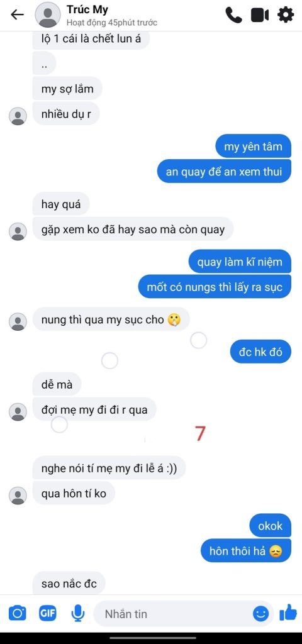The height and width of the screenshot is (644, 302).
Task: Tap the message "gặp xem ko đã hay sao mà còn quay"
Action: click(x=133, y=229)
